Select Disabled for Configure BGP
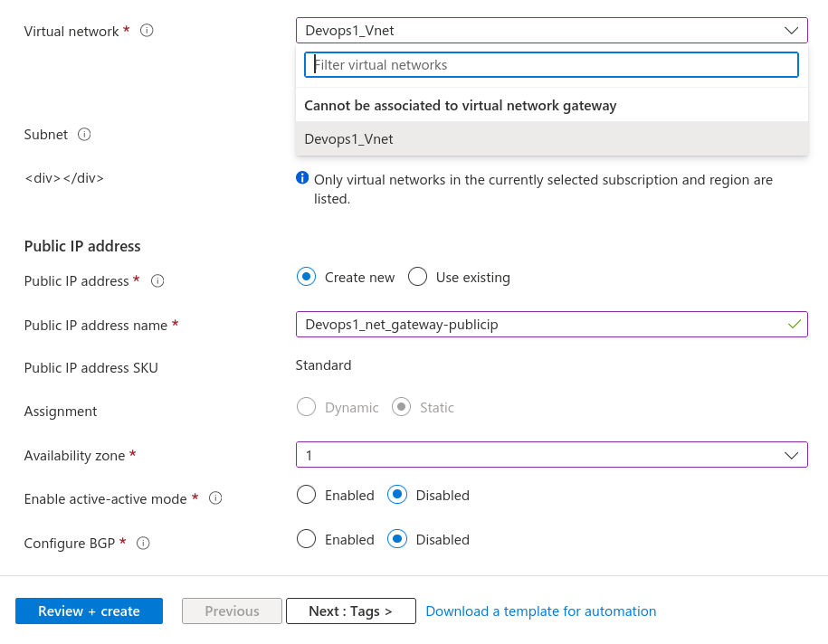The image size is (828, 644). pyautogui.click(x=395, y=539)
